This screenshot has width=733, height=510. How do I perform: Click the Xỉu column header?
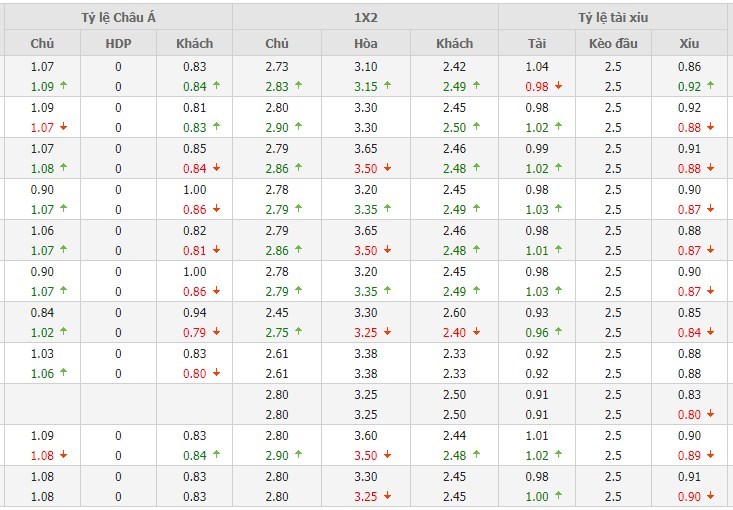[690, 43]
